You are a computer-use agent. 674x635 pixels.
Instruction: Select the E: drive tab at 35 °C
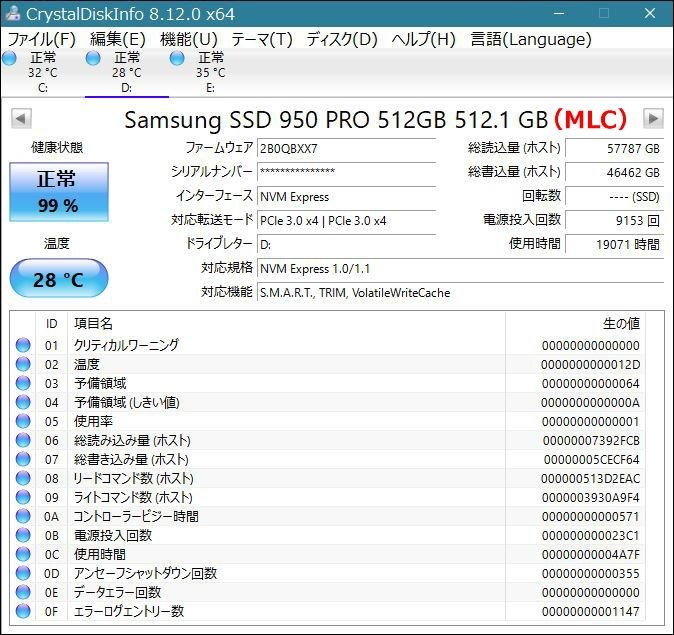click(x=210, y=72)
